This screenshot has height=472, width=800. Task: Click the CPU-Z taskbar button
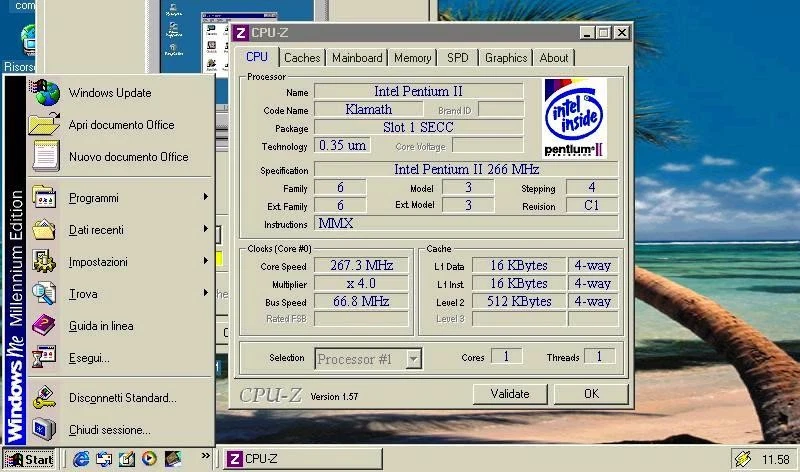click(x=303, y=459)
